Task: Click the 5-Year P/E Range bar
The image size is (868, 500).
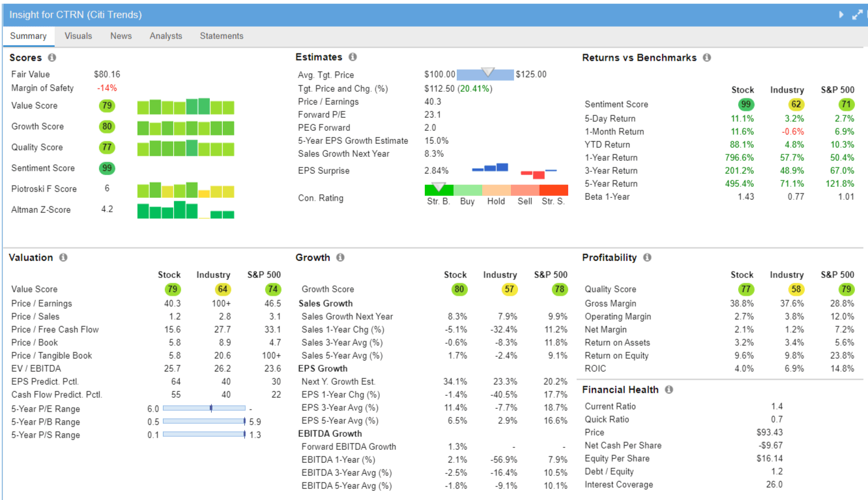Action: point(204,409)
